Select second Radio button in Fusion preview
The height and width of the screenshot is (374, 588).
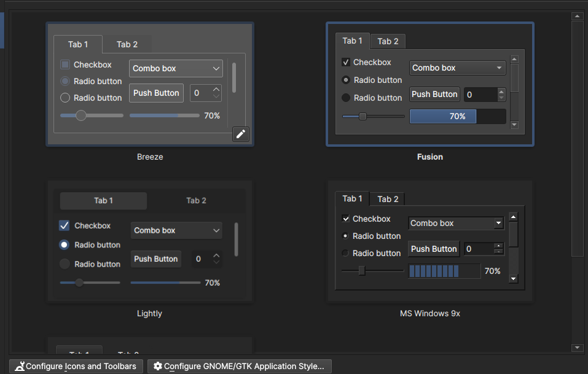[346, 98]
